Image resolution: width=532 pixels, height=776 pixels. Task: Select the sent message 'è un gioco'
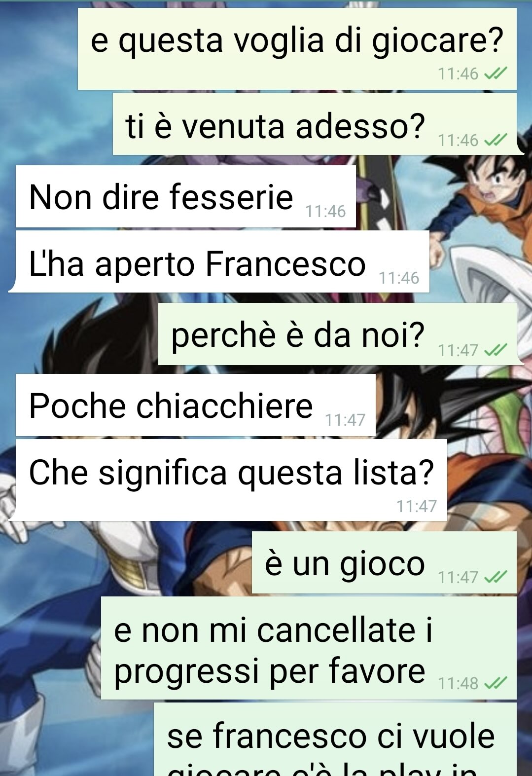(x=384, y=562)
